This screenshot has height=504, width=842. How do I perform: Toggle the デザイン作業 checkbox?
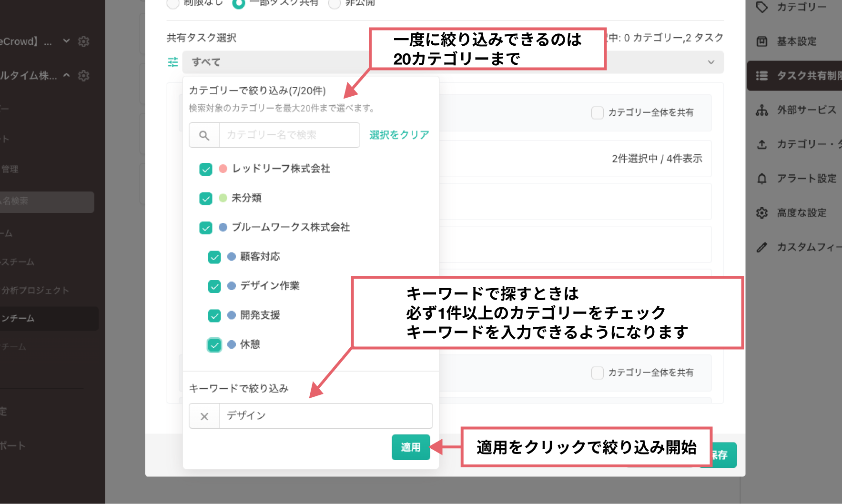214,286
